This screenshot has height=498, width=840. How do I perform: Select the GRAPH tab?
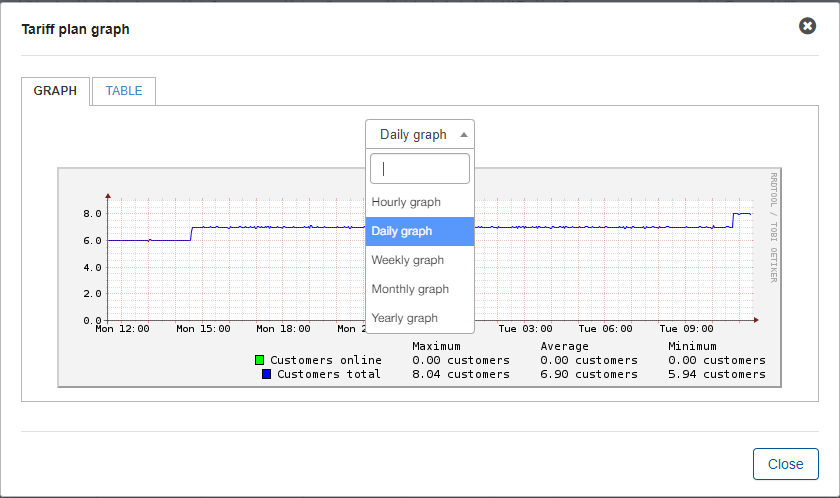(55, 91)
